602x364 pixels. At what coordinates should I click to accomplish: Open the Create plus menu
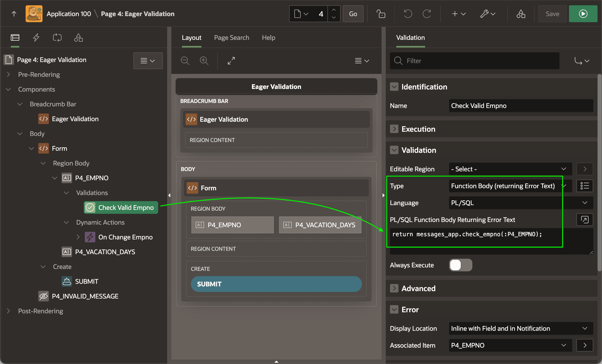459,14
